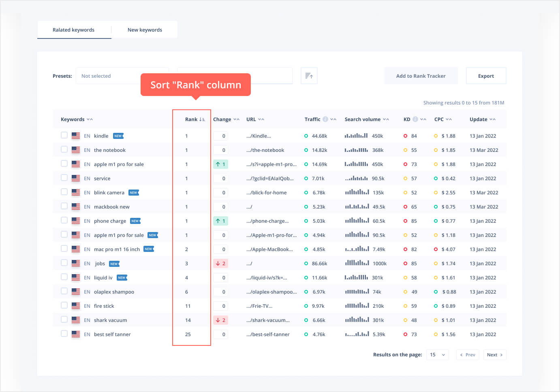Click the Traffic column info icon

(x=325, y=119)
